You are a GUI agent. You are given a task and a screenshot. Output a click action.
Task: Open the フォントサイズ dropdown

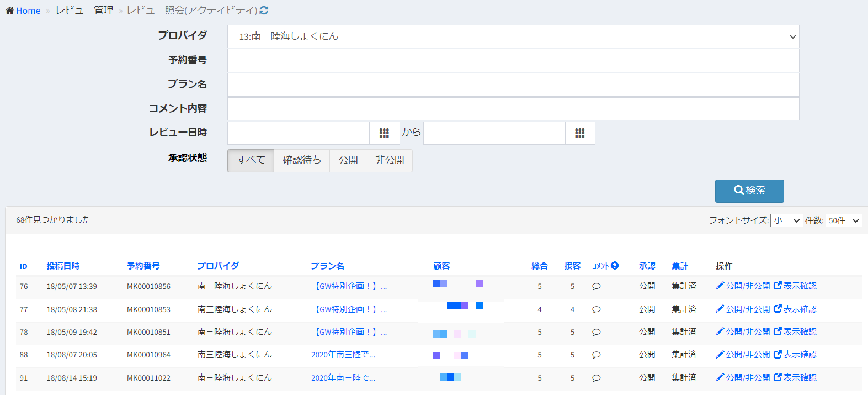pyautogui.click(x=787, y=220)
